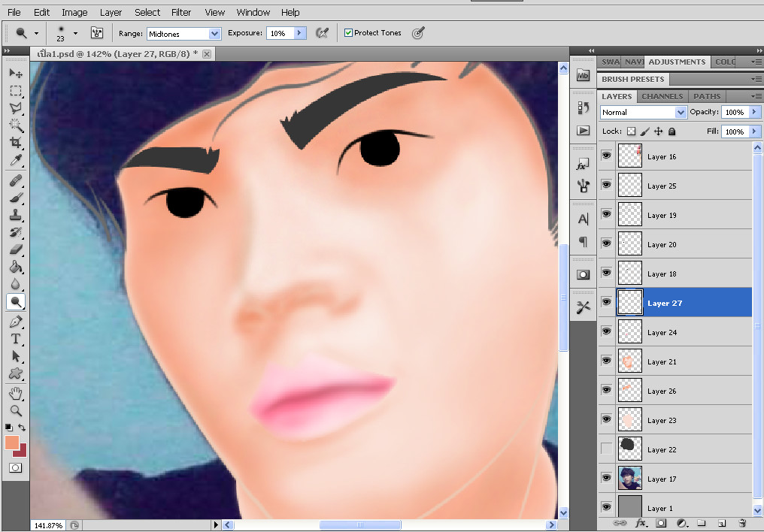The height and width of the screenshot is (532, 764).
Task: Add a layer mask
Action: click(x=661, y=523)
